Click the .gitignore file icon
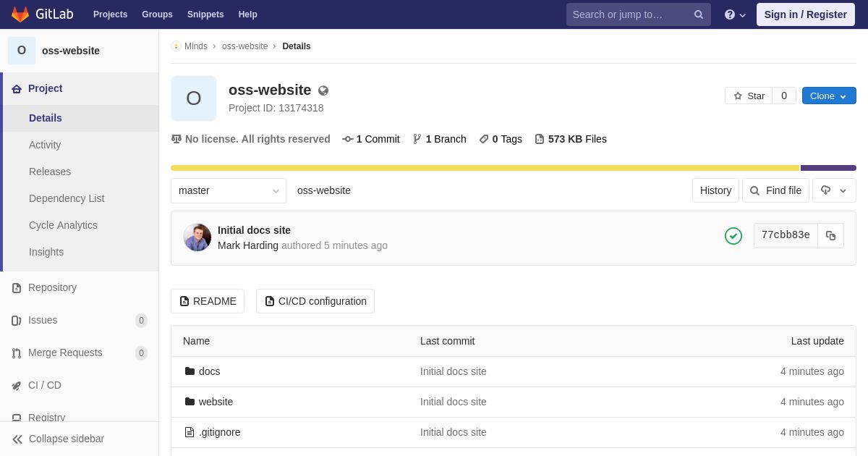Screen dimensions: 868x456 190,432
